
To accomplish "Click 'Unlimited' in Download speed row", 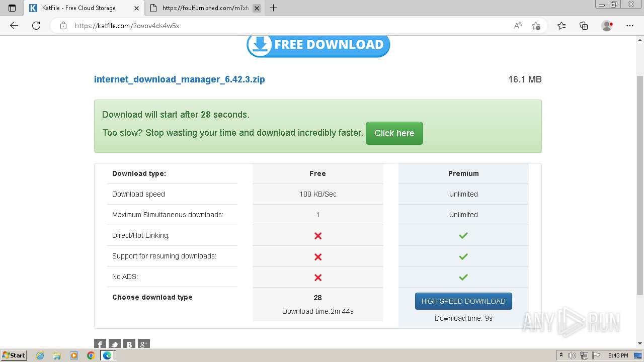I will (463, 194).
